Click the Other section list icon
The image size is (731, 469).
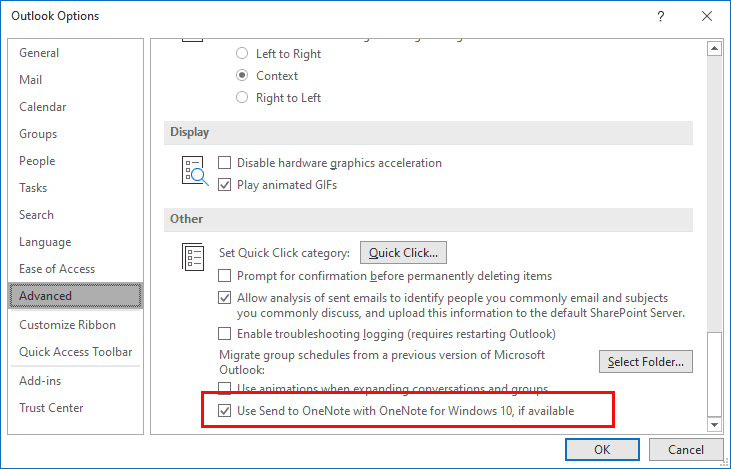coord(193,257)
